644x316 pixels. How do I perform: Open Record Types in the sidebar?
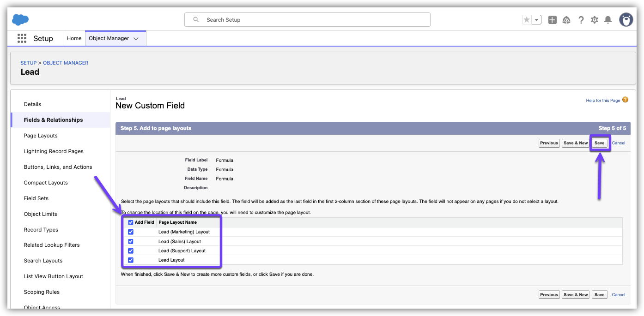(41, 230)
